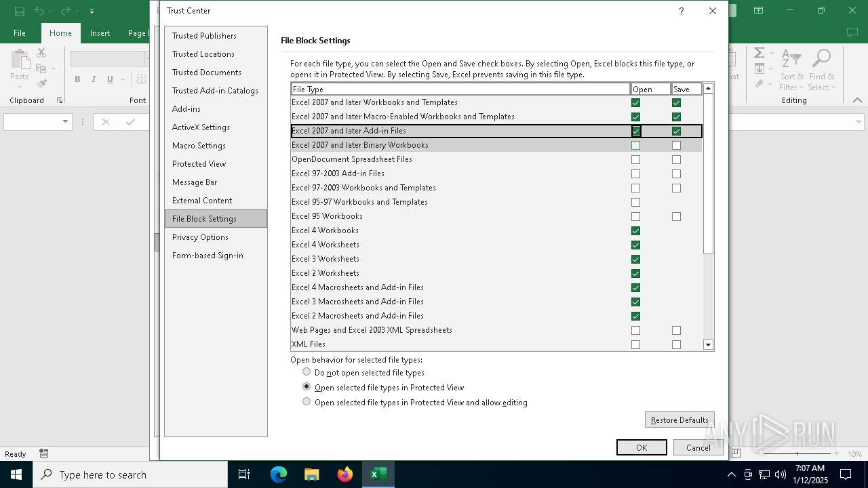Click the Save icon in Excel's quick access toolbar
868x488 pixels.
tap(19, 11)
